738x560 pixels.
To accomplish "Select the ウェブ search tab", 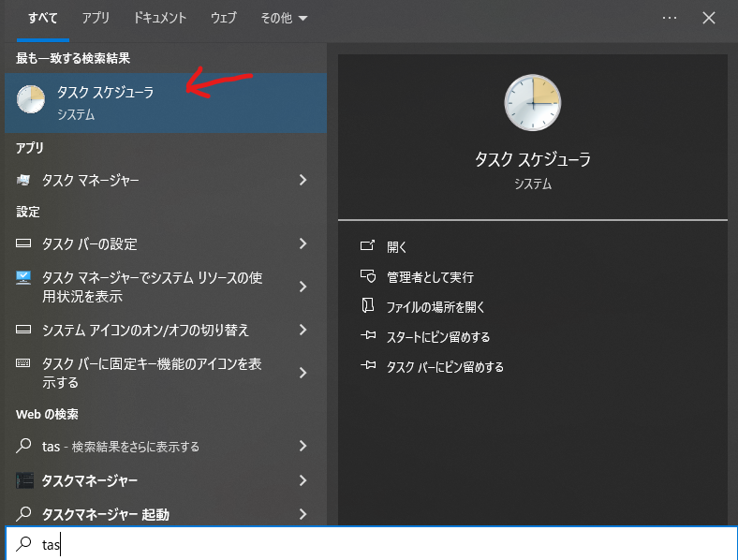I will pyautogui.click(x=223, y=18).
